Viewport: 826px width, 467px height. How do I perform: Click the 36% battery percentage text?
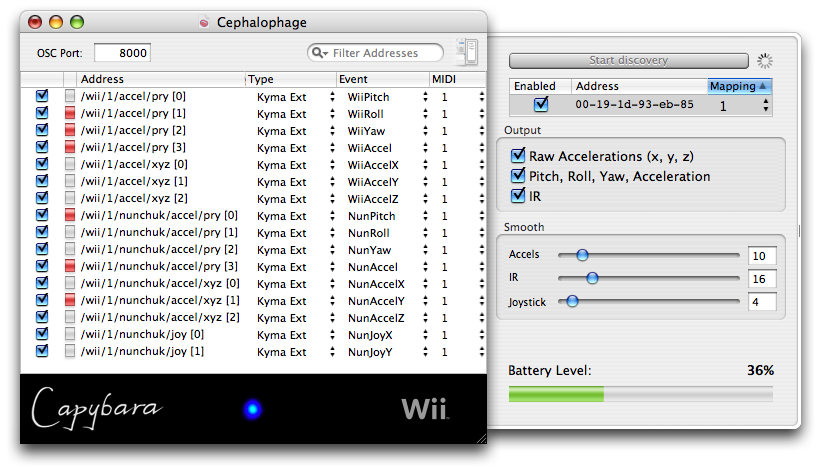pyautogui.click(x=760, y=370)
